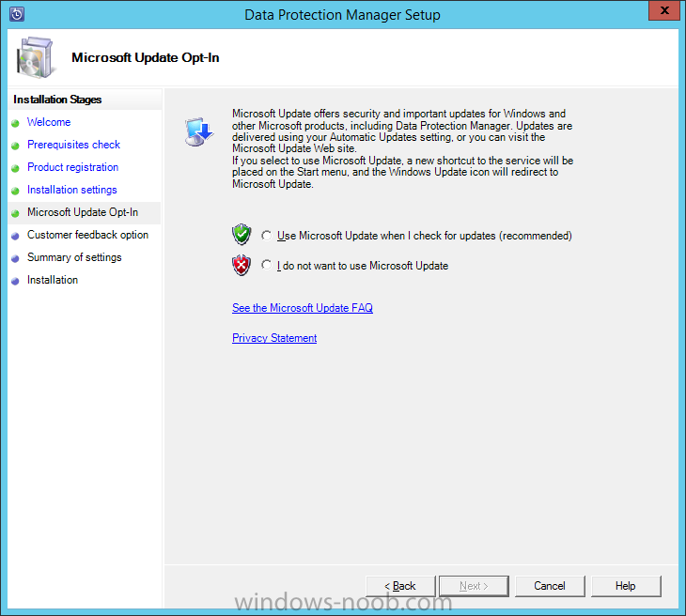Click the Use Microsoft Update (recommended) label
Screen dimensions: 686x616
click(x=425, y=236)
